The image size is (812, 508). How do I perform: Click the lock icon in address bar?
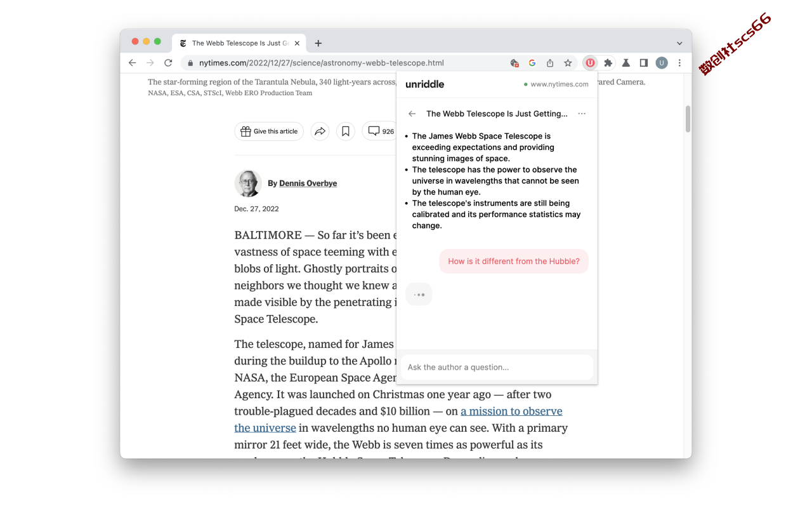coord(190,63)
